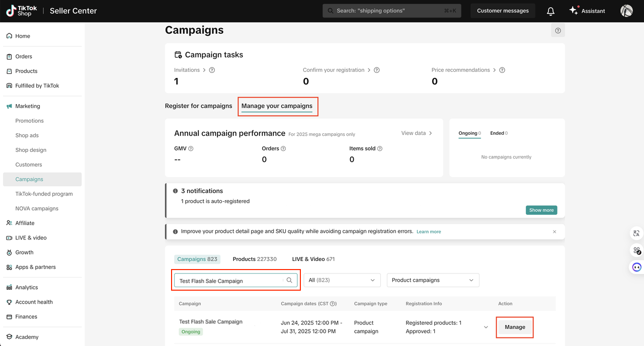Click the search magnifier in campaign search box

289,281
